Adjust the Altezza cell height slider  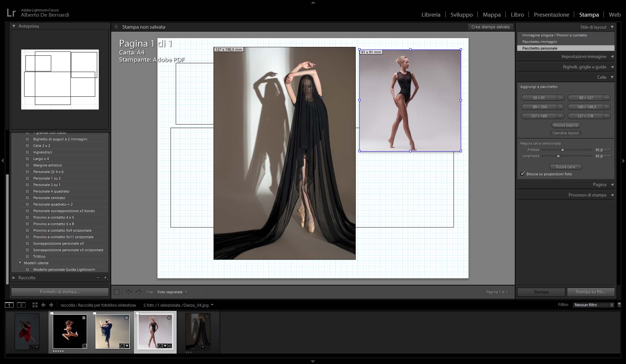click(562, 150)
